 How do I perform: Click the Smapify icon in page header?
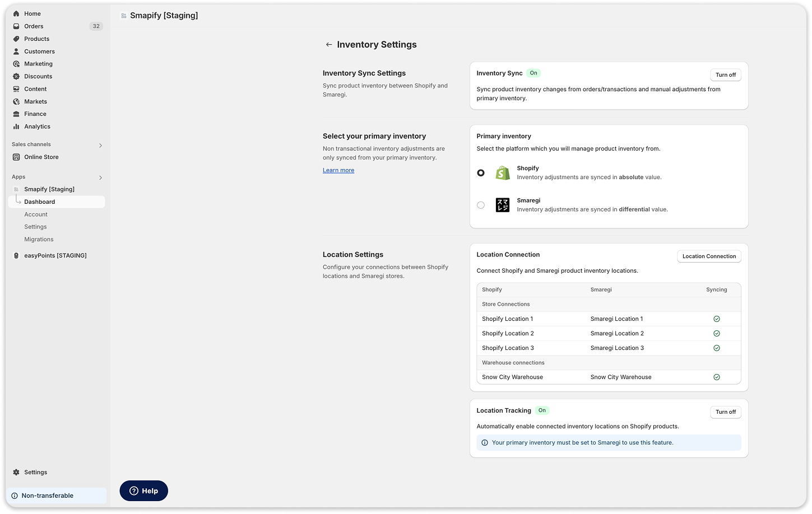click(x=124, y=16)
